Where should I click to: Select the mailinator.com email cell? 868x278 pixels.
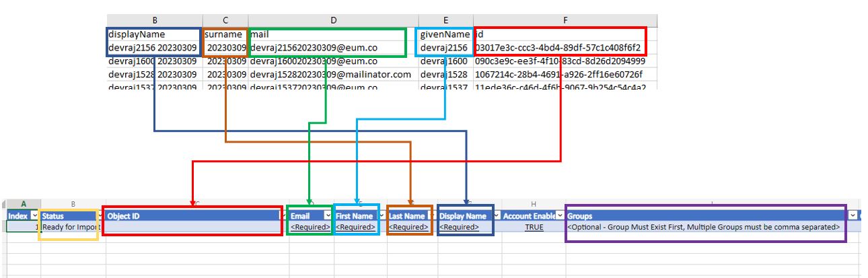pos(330,74)
